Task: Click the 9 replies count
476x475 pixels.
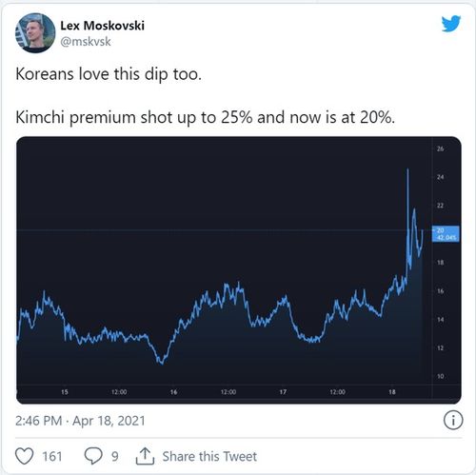Action: tap(115, 456)
